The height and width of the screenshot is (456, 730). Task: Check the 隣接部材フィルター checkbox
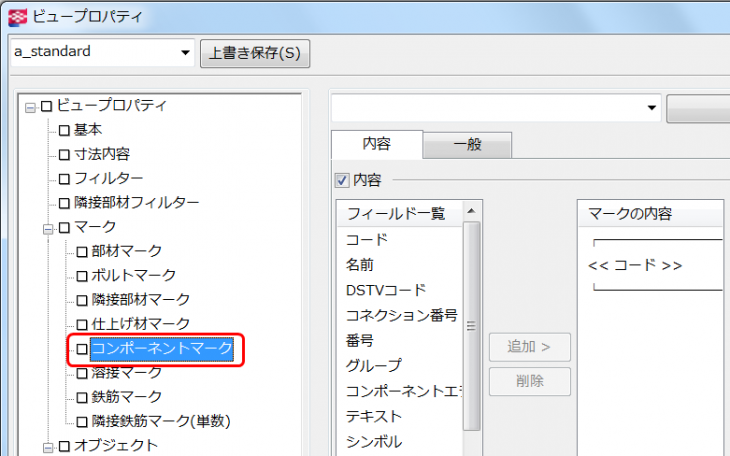pyautogui.click(x=64, y=204)
